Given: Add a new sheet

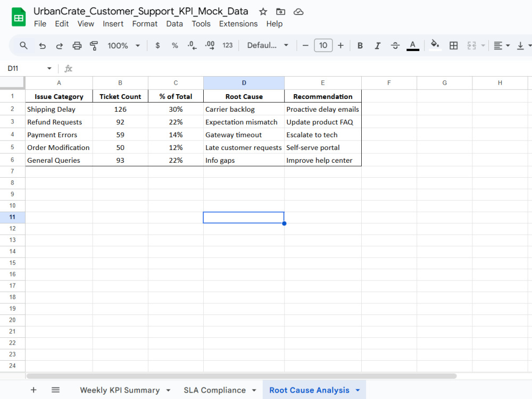Looking at the screenshot, I should [33, 390].
